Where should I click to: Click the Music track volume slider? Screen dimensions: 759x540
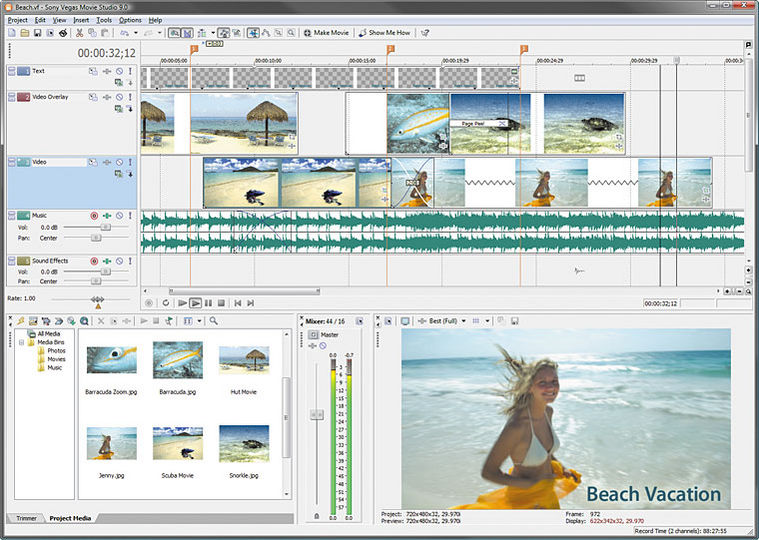pyautogui.click(x=105, y=227)
